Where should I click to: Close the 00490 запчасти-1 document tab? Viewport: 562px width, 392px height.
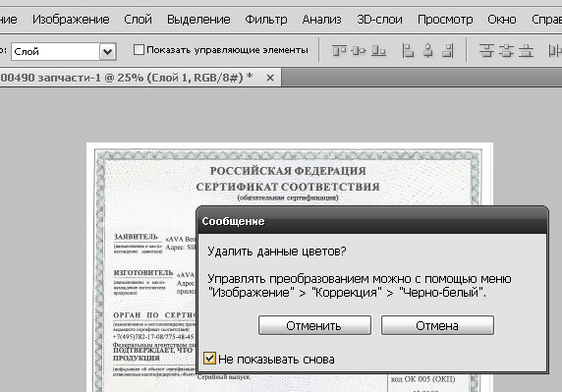[270, 78]
